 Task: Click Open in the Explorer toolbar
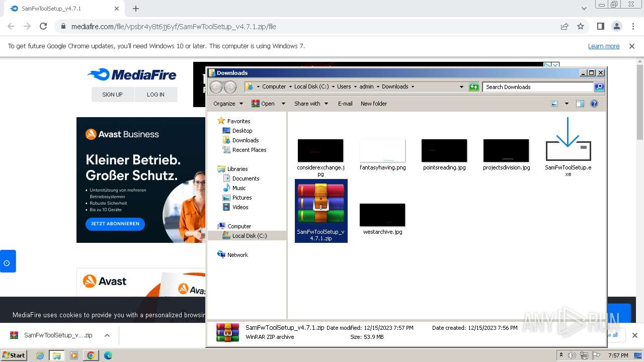(264, 104)
